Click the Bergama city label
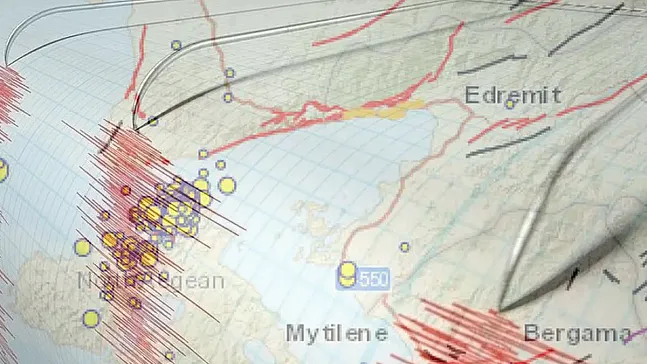 (x=578, y=333)
